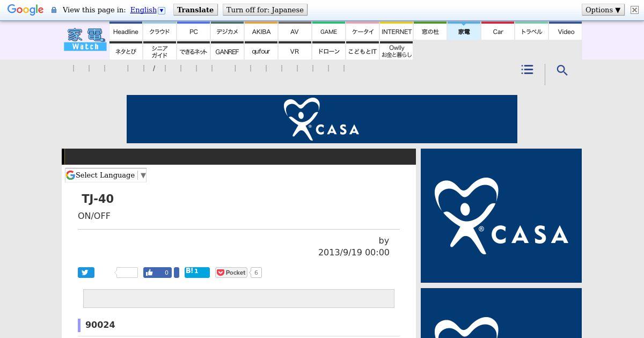
Task: Open the qufour link
Action: [x=261, y=51]
